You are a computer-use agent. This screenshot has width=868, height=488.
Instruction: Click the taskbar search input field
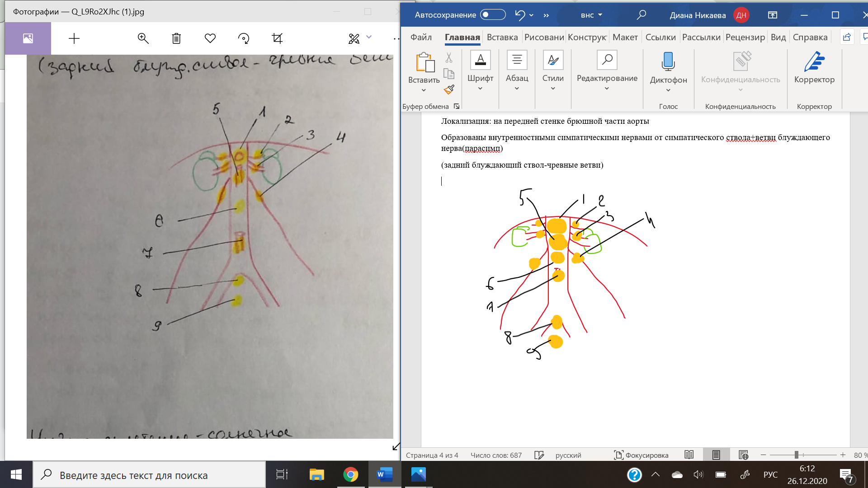pos(149,475)
